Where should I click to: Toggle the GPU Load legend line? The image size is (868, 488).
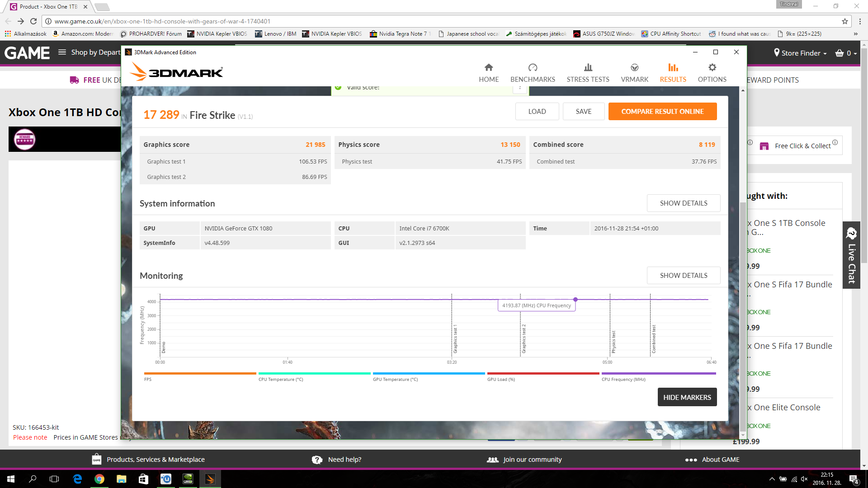(543, 376)
